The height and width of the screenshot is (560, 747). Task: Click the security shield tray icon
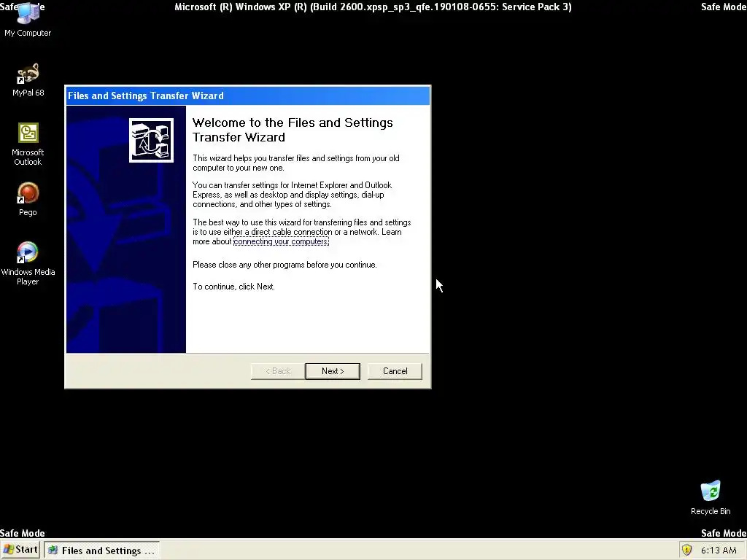click(x=686, y=550)
